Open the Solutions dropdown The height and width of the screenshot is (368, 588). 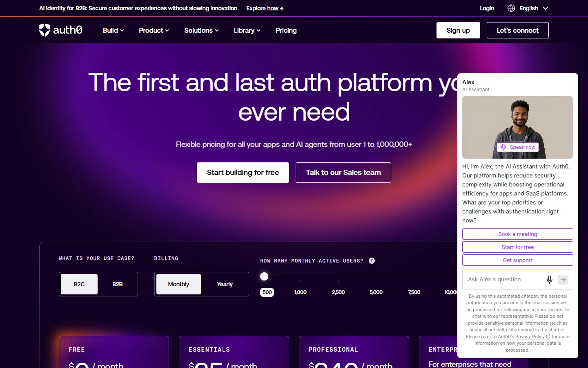pyautogui.click(x=201, y=30)
